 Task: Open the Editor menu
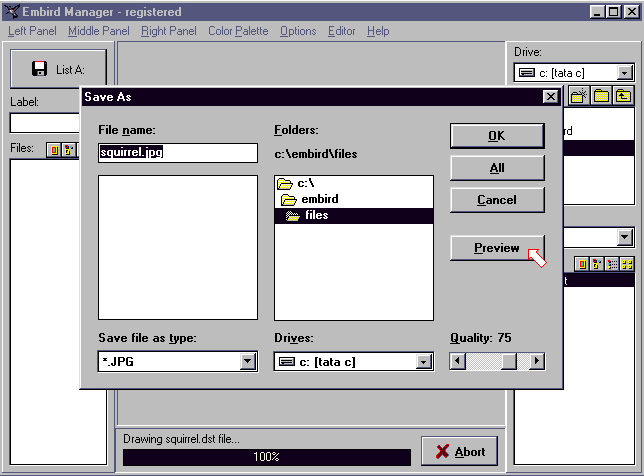(x=342, y=31)
